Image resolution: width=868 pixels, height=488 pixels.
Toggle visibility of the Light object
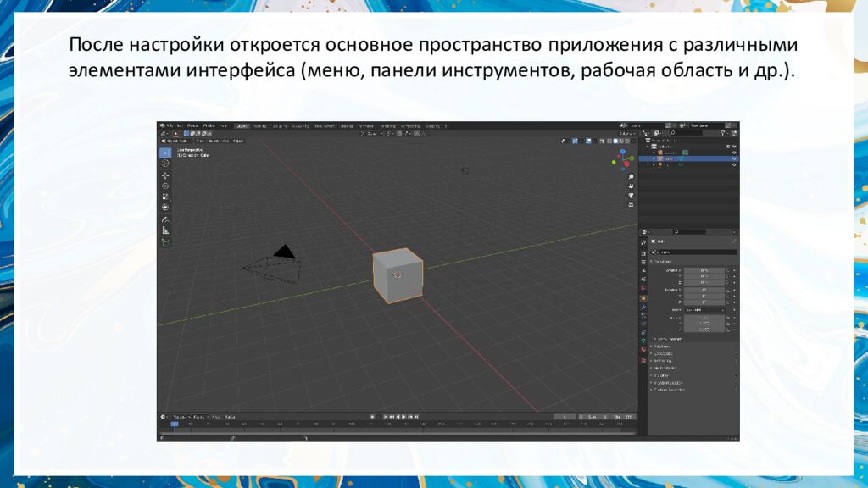[x=734, y=164]
